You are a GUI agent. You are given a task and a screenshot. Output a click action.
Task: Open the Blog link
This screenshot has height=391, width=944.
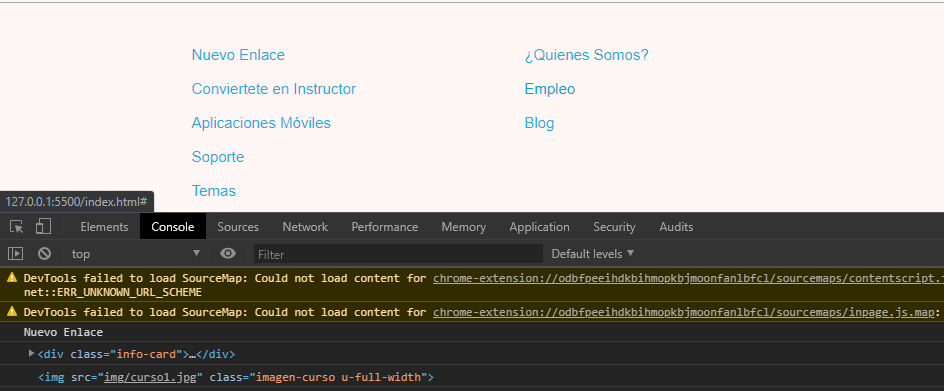click(x=539, y=123)
